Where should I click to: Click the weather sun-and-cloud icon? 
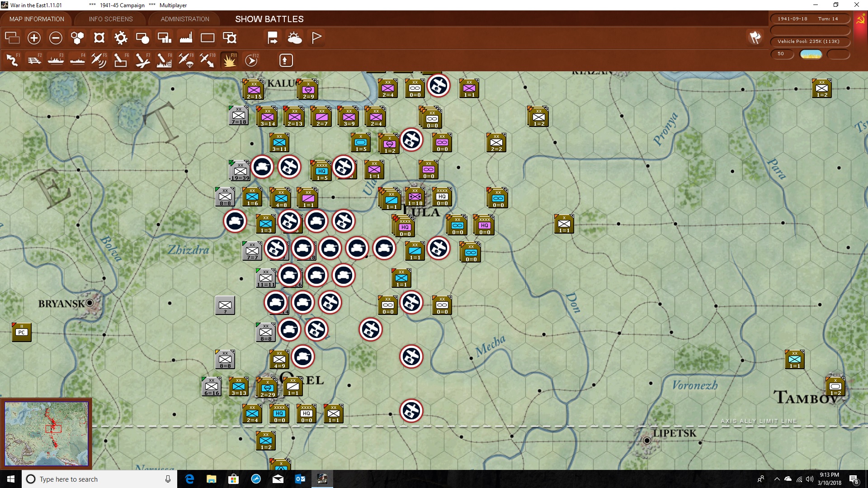point(295,38)
